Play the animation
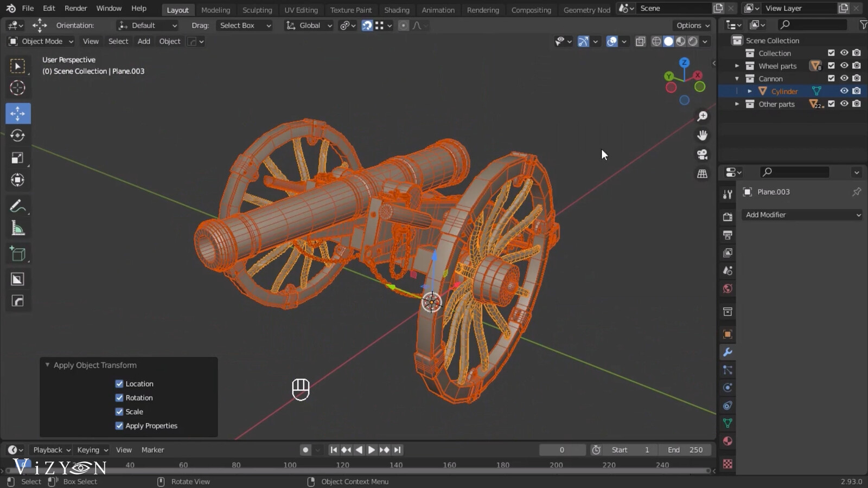 (372, 450)
